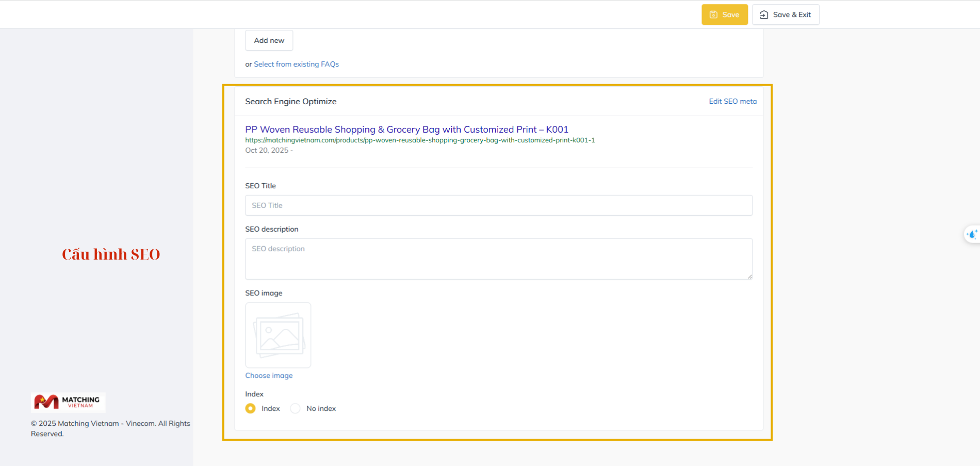Image resolution: width=980 pixels, height=466 pixels.
Task: Click the PP Woven Reusable Shopping preview title
Action: [406, 130]
